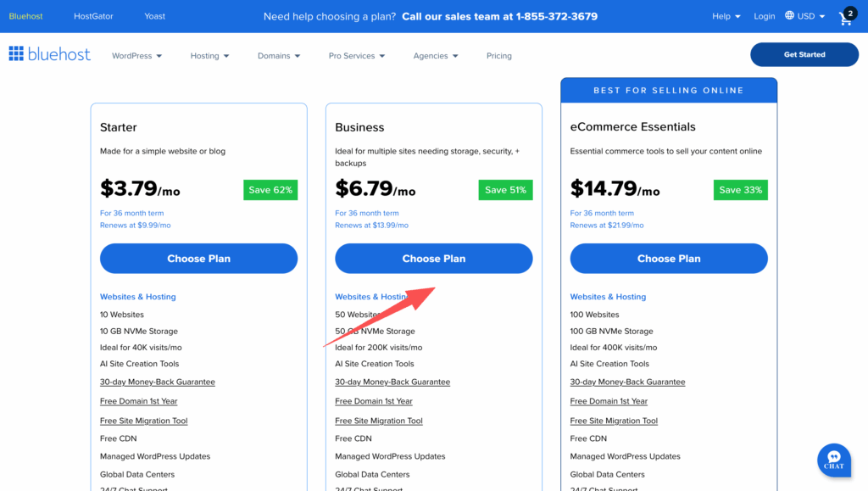The width and height of the screenshot is (868, 491).
Task: Open the Agencies dropdown menu
Action: [436, 56]
